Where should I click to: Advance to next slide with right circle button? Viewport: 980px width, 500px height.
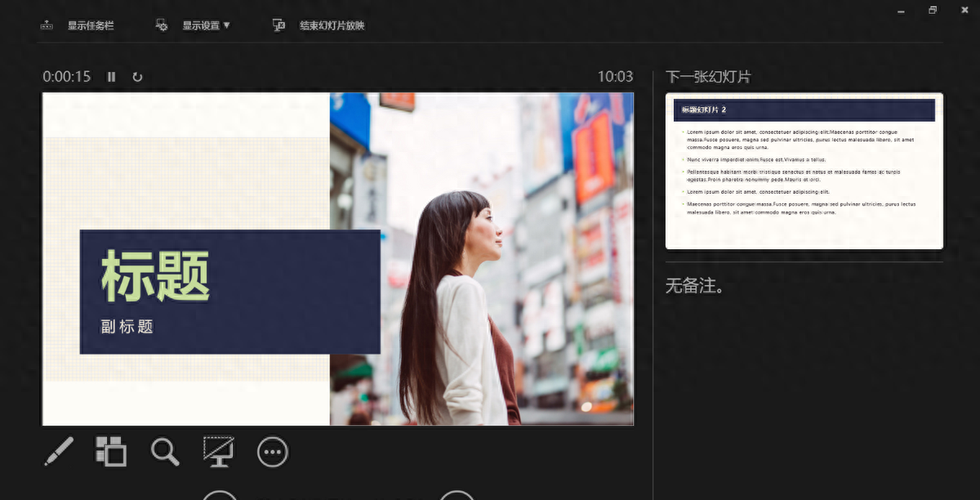point(457,495)
